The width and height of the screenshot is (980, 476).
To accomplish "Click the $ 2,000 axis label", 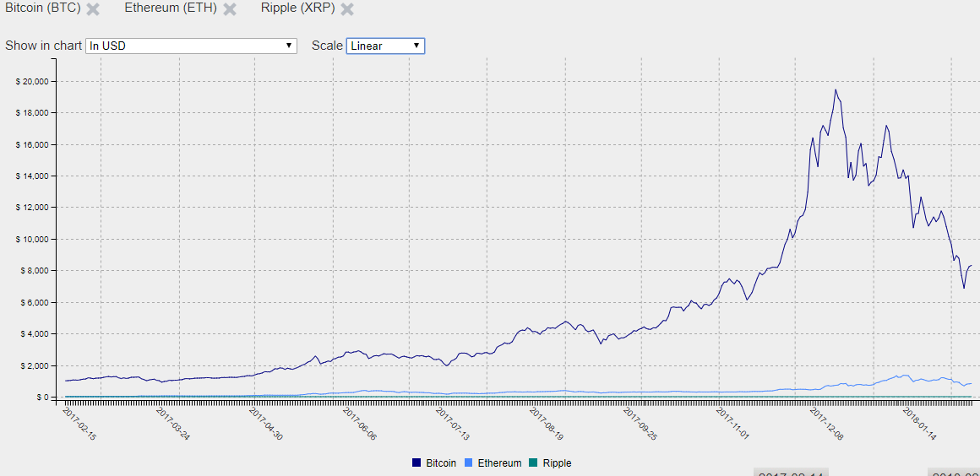I will tap(34, 365).
